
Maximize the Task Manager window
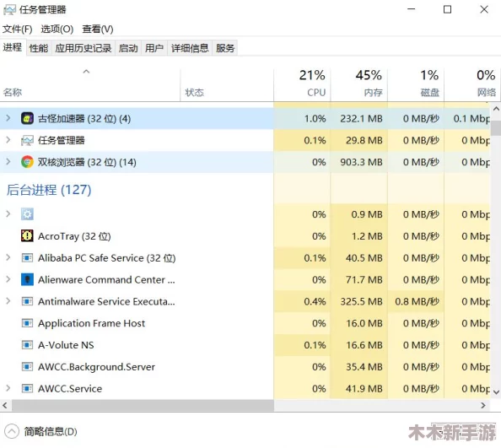447,9
